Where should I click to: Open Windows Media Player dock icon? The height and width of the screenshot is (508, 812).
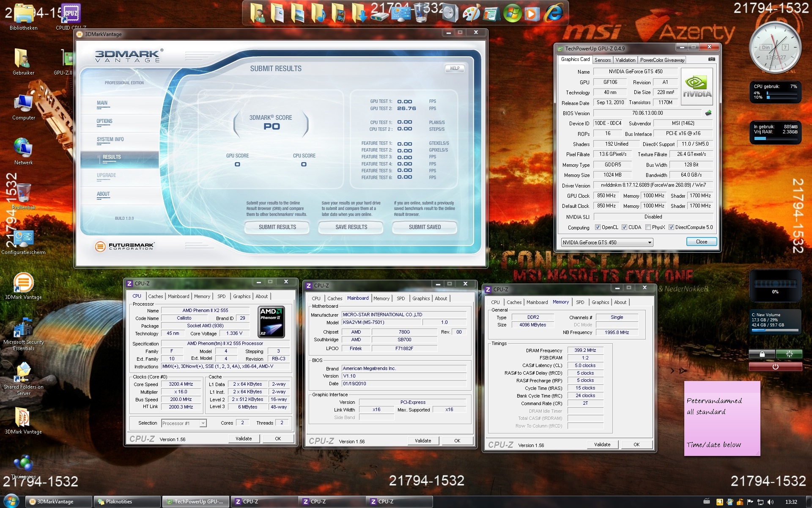tap(532, 14)
